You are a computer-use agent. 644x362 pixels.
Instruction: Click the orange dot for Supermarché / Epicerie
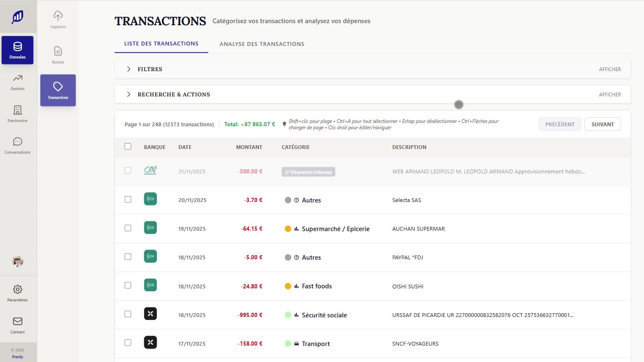click(288, 229)
